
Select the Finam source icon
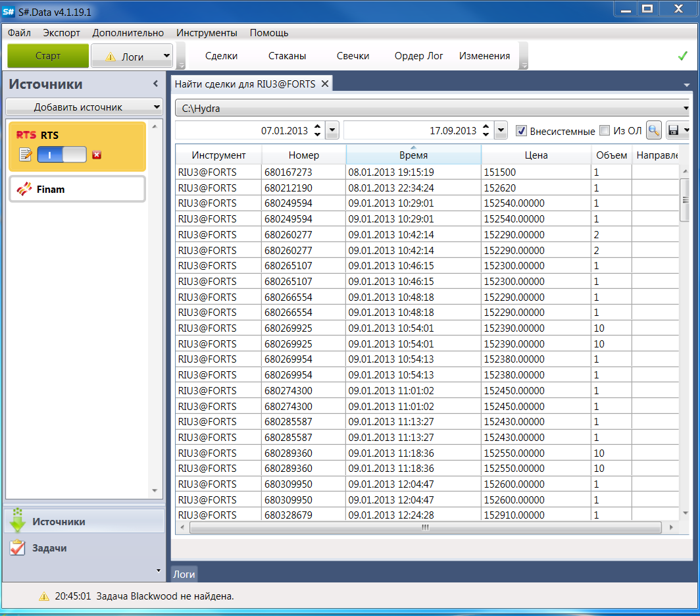point(24,190)
